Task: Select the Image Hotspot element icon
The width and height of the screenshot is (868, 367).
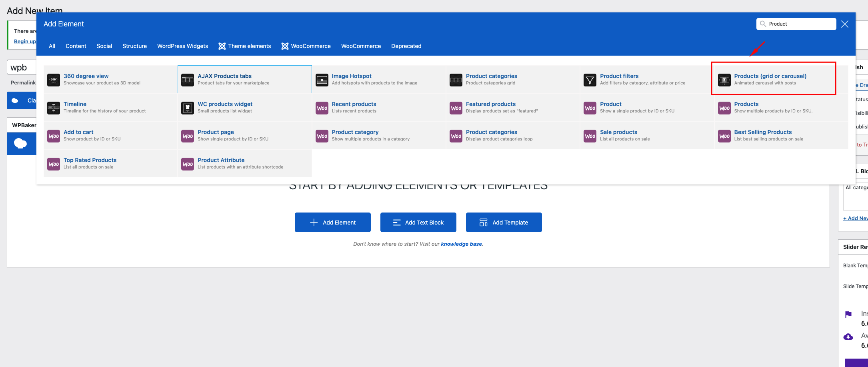Action: pos(322,80)
